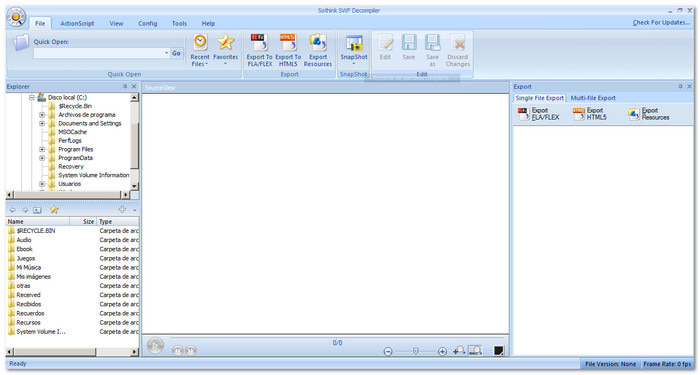Add folder to favorites star icon
This screenshot has width=700, height=375.
54,210
